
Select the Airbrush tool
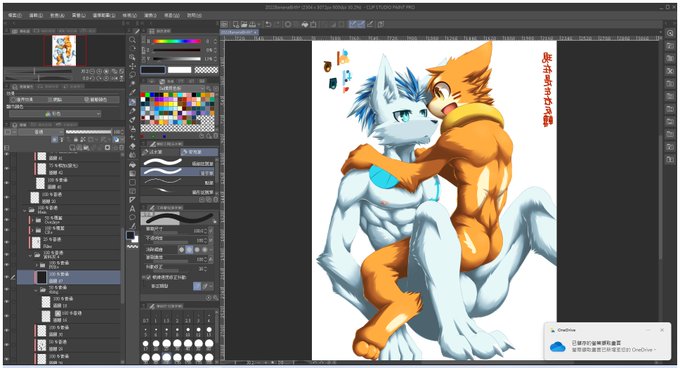pyautogui.click(x=132, y=129)
